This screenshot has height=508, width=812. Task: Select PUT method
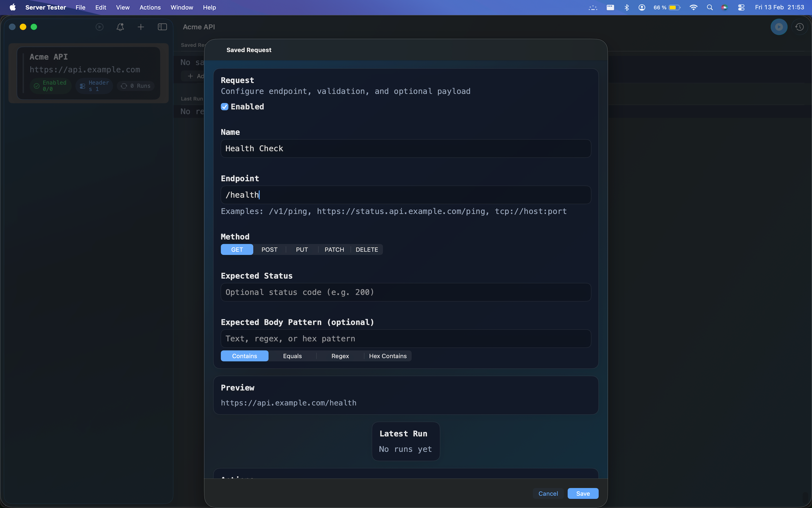[x=302, y=250]
